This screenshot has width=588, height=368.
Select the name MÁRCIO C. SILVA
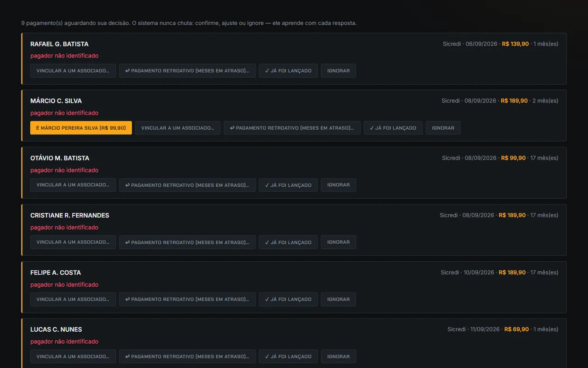click(x=56, y=101)
